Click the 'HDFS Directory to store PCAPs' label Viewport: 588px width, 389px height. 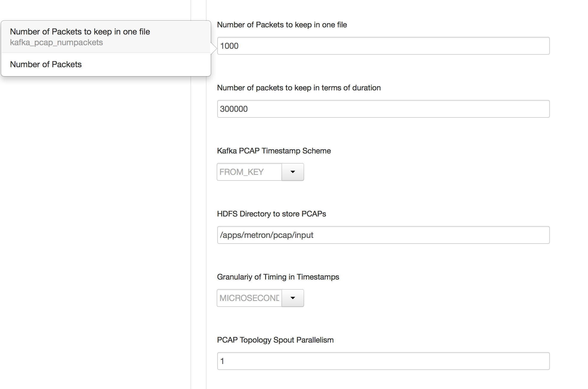pyautogui.click(x=271, y=214)
